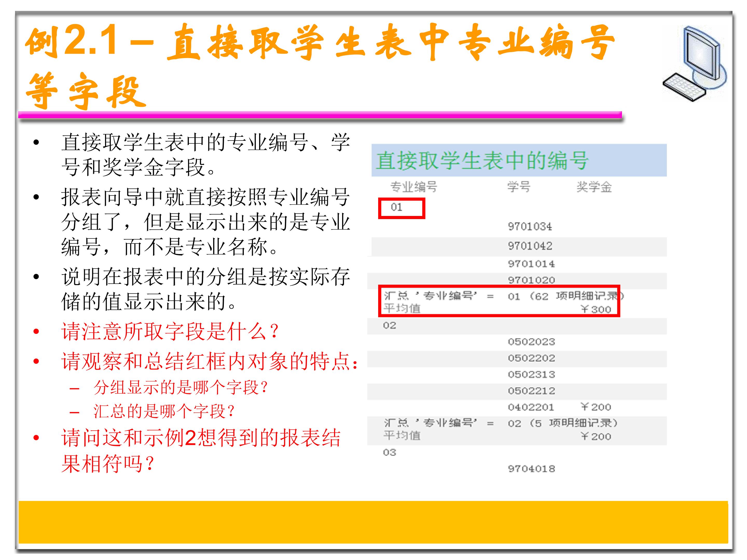This screenshot has height=560, width=747.
Task: Click the average value '¥300'
Action: pyautogui.click(x=596, y=309)
